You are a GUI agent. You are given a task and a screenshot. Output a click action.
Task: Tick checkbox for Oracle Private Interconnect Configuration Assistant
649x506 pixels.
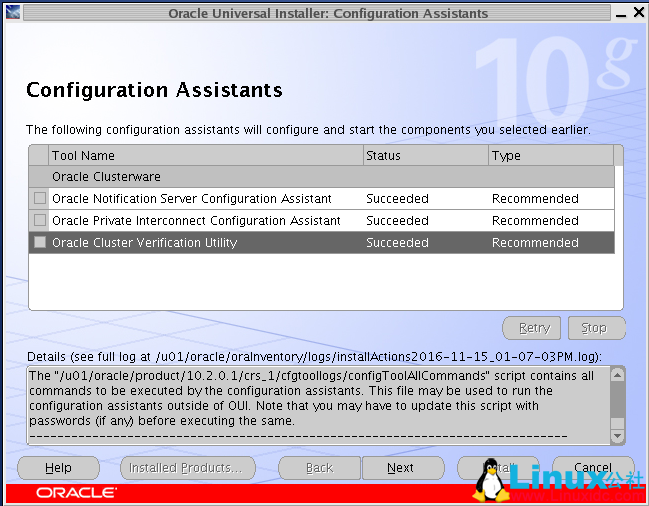click(x=40, y=220)
